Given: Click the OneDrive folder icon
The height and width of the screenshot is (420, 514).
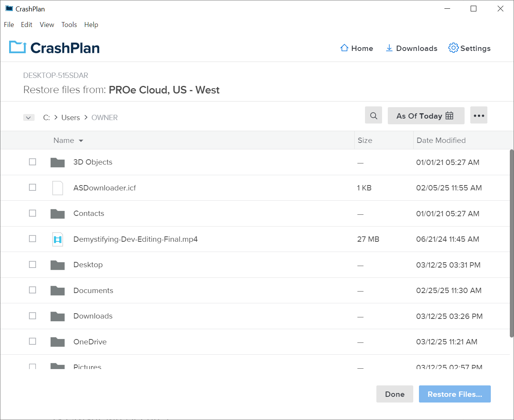Looking at the screenshot, I should point(57,342).
